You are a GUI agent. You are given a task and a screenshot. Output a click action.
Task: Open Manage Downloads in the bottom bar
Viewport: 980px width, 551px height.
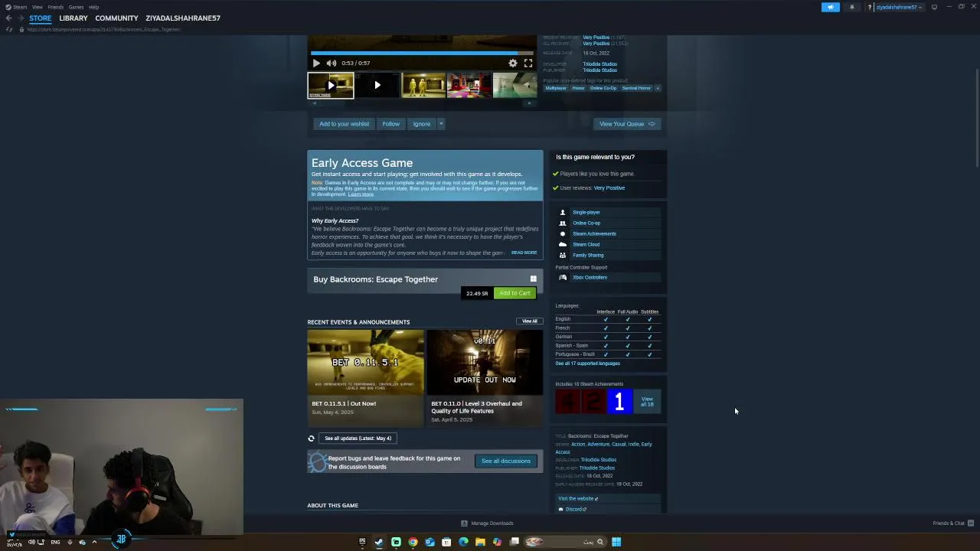click(x=488, y=523)
